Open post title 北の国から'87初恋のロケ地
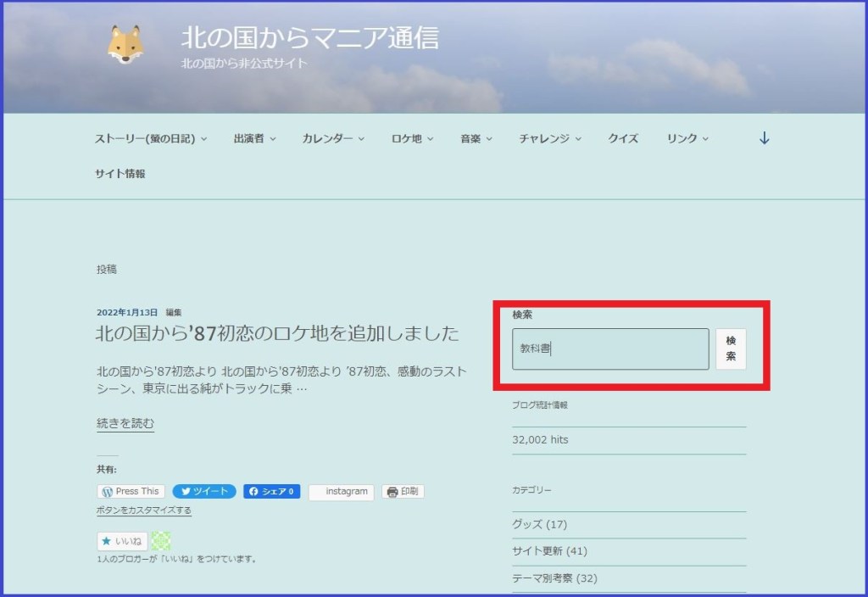This screenshot has width=868, height=597. click(x=277, y=333)
